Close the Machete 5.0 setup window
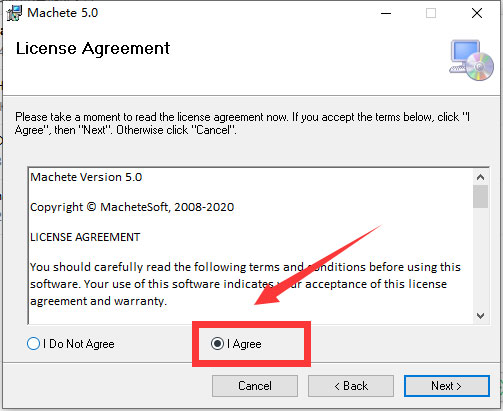The image size is (503, 411). pos(477,13)
